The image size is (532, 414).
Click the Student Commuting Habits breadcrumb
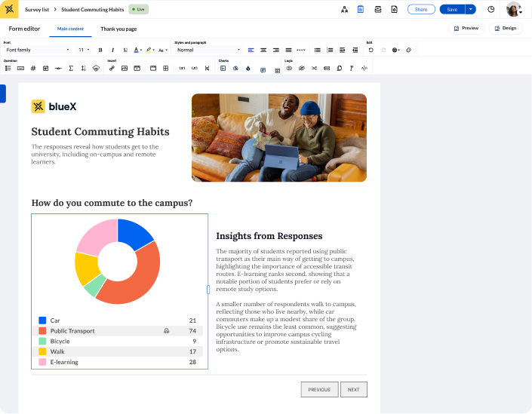[x=93, y=10]
